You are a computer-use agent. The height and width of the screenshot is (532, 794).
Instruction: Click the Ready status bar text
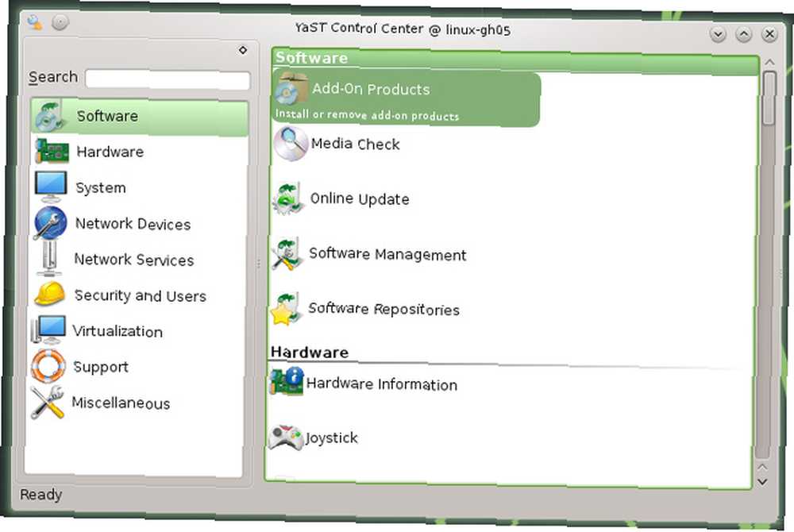click(41, 495)
